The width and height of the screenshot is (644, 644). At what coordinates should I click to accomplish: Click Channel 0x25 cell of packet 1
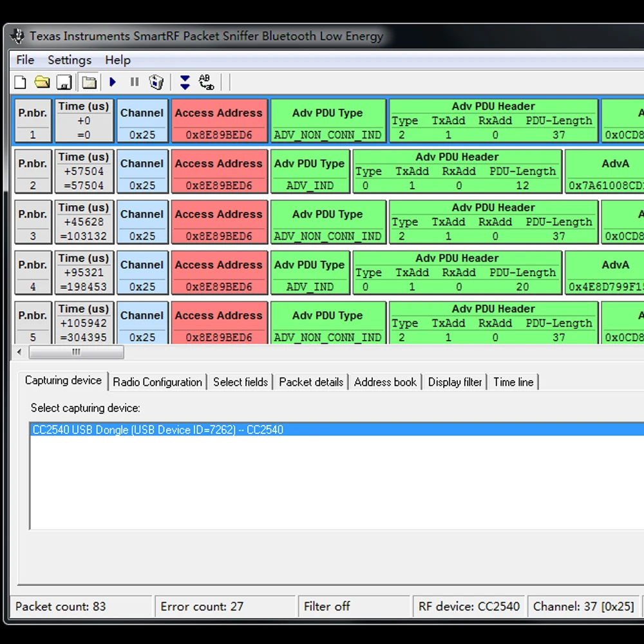pyautogui.click(x=142, y=120)
